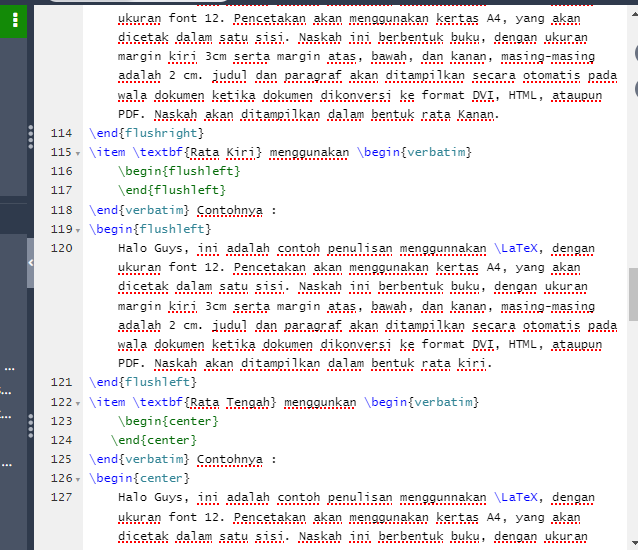Collapse code fold at line 126
This screenshot has width=638, height=550.
click(x=78, y=480)
